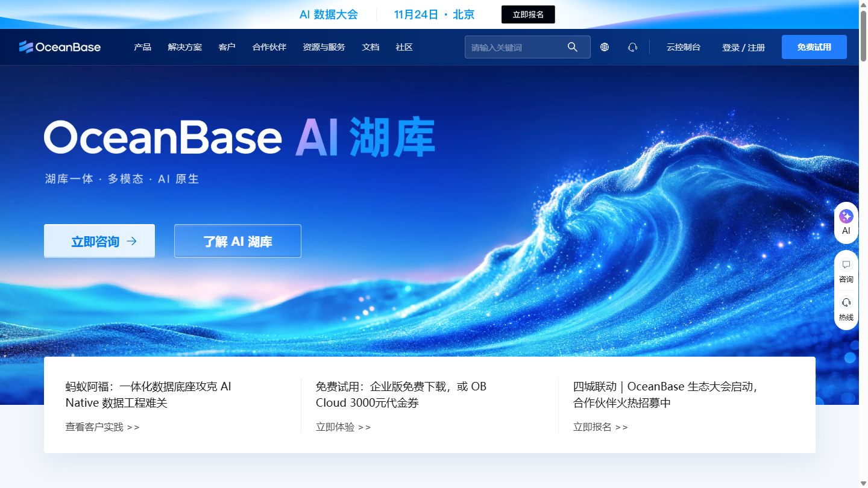Click 登录 / 注册 link
This screenshot has width=868, height=488.
click(x=744, y=48)
